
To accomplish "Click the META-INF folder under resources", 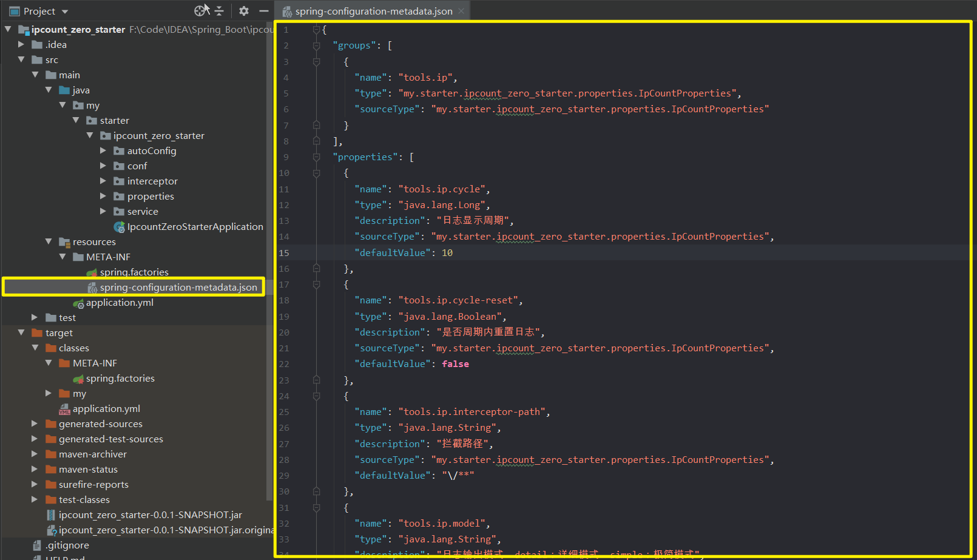I will [108, 257].
